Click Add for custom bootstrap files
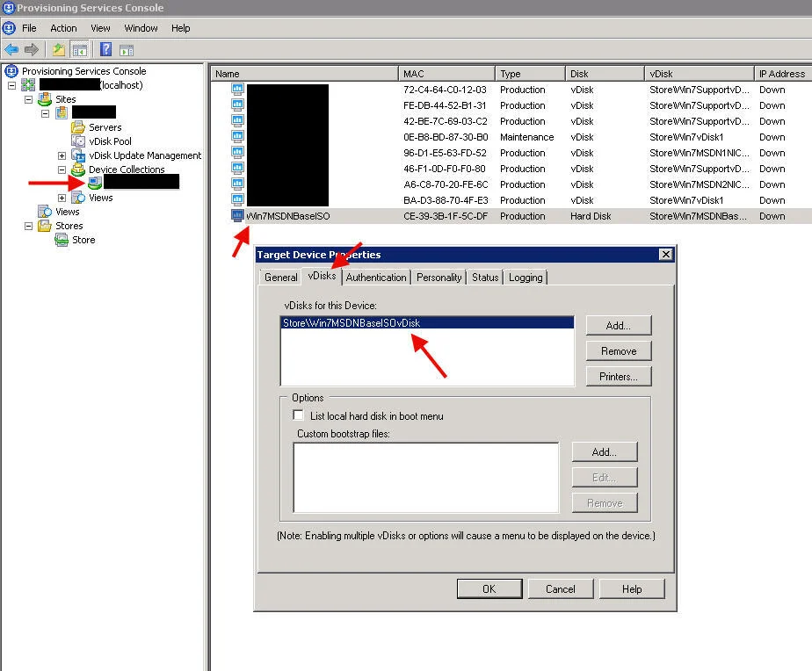The width and height of the screenshot is (812, 671). tap(605, 452)
